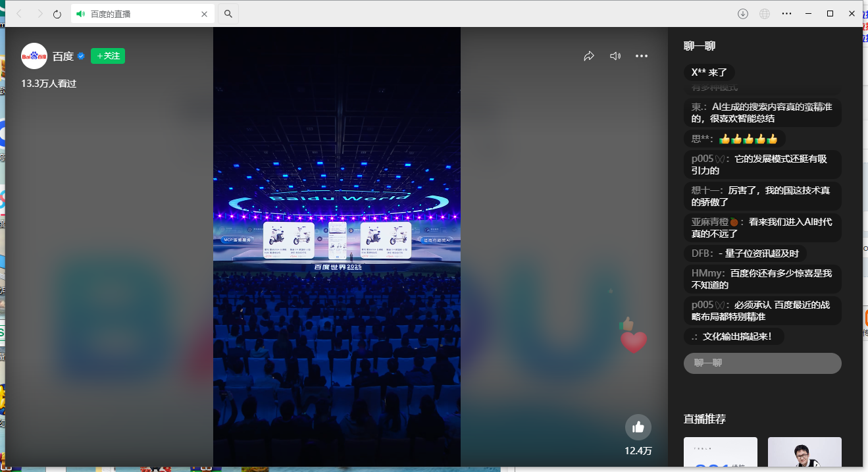The width and height of the screenshot is (868, 472).
Task: Open the recommended stream with man in glasses
Action: point(804,453)
